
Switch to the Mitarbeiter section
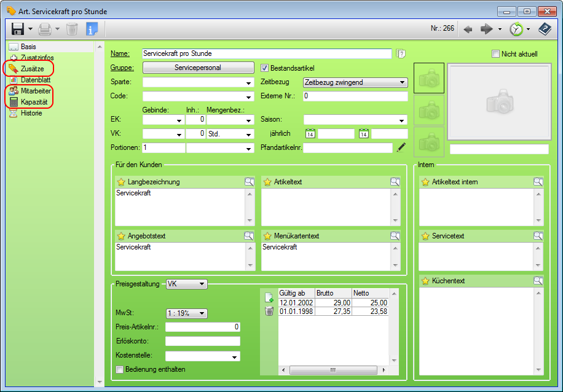[x=35, y=90]
